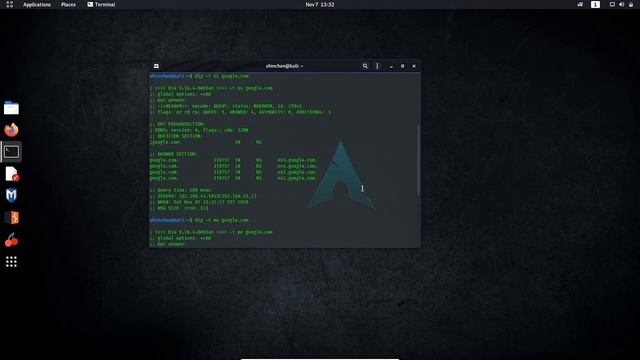Screen dimensions: 640x360
Task: Open the Places menu
Action: 68,4
